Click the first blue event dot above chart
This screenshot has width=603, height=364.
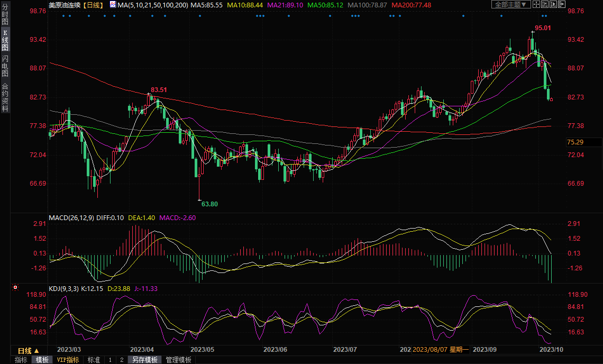63,15
